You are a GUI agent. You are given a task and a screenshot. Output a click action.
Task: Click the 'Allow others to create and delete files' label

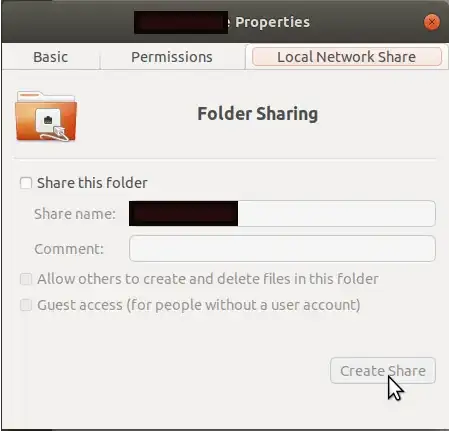pos(208,279)
